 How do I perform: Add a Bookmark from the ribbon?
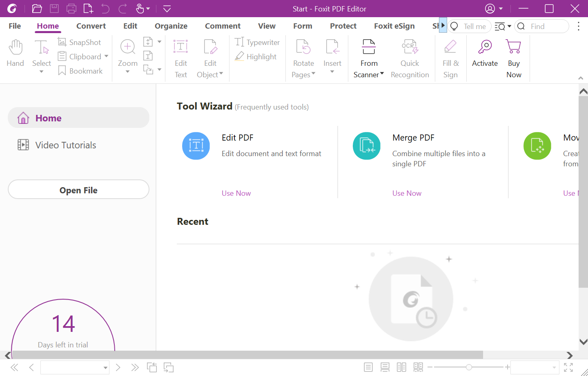[80, 71]
